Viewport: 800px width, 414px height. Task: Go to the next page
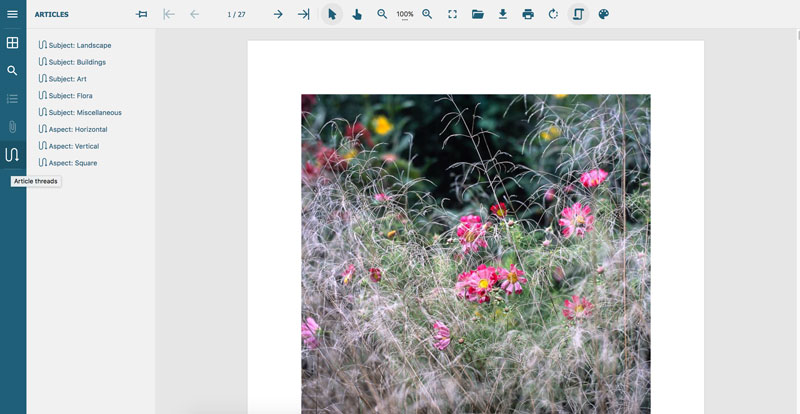(x=278, y=14)
